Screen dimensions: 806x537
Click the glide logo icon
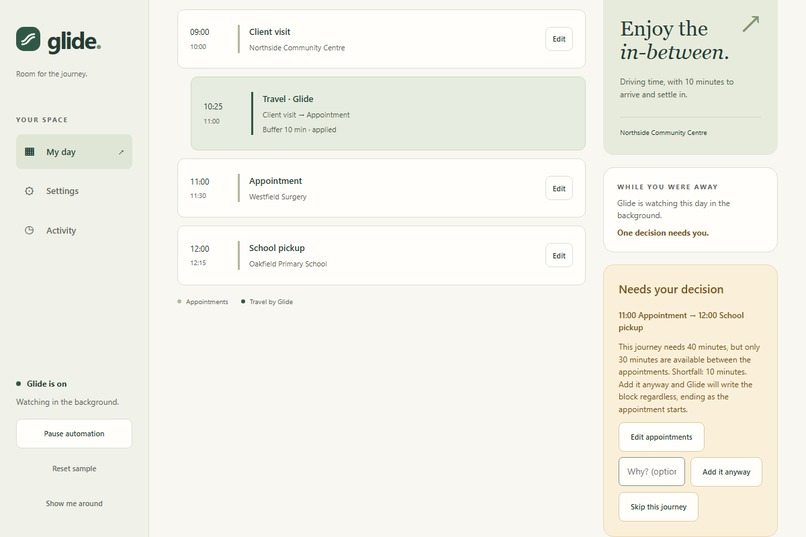(x=28, y=39)
